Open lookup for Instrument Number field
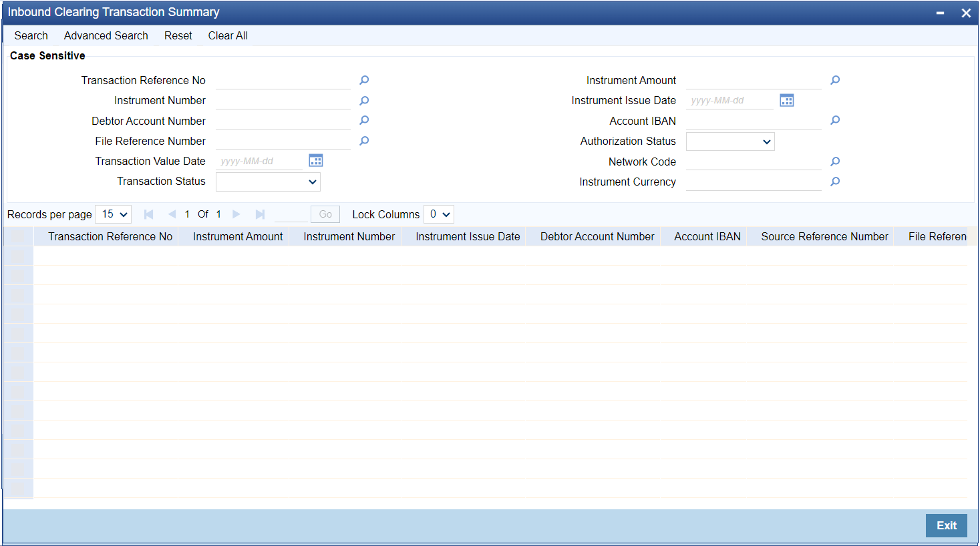 pyautogui.click(x=364, y=101)
